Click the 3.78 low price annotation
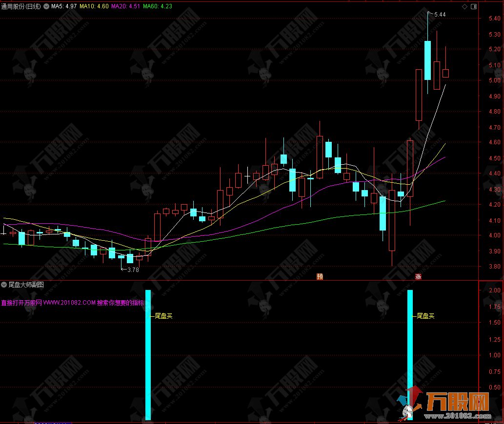Image resolution: width=504 pixels, height=424 pixels. (133, 270)
